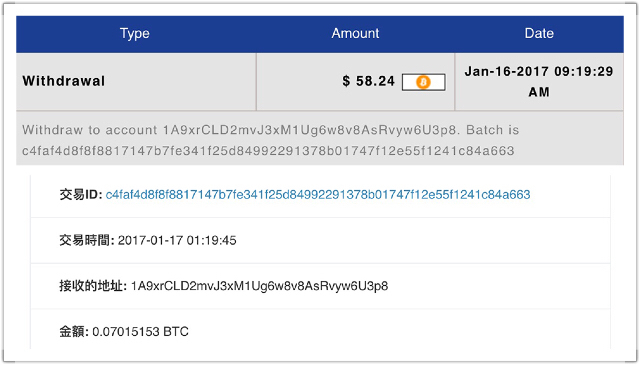640x365 pixels.
Task: Click the 金額 label
Action: 74,332
